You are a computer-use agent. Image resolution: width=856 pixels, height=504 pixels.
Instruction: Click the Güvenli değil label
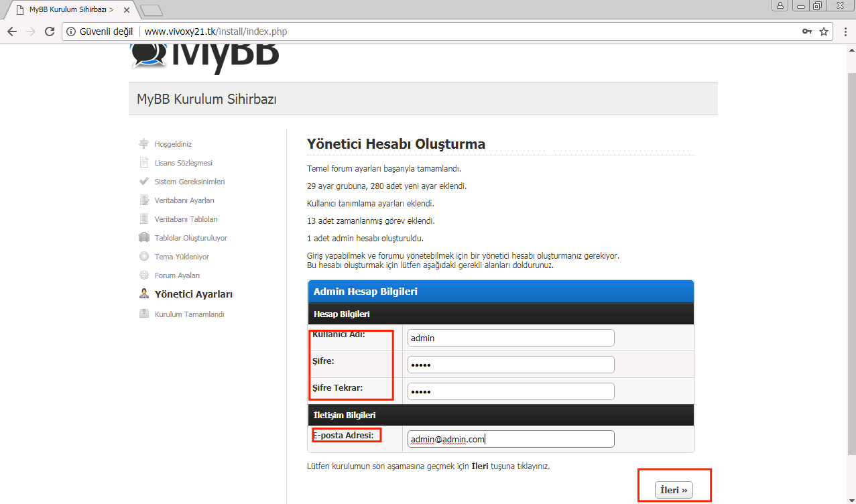tap(106, 31)
